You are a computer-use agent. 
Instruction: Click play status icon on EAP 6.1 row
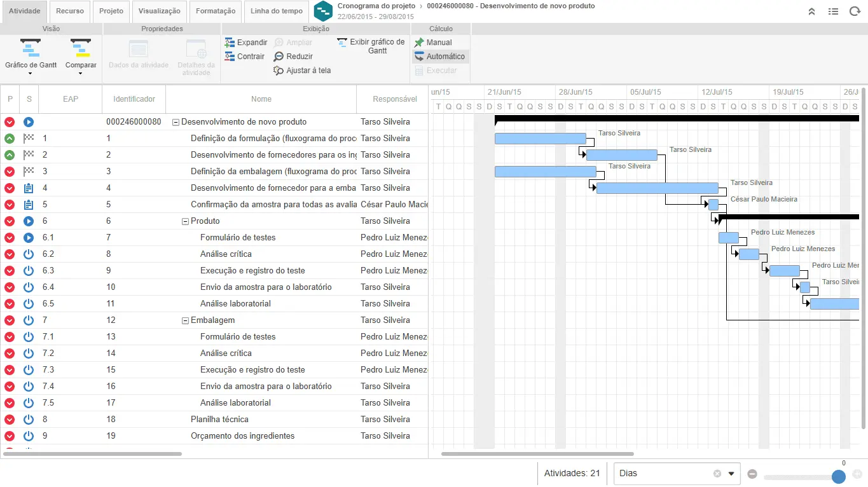[x=29, y=238]
